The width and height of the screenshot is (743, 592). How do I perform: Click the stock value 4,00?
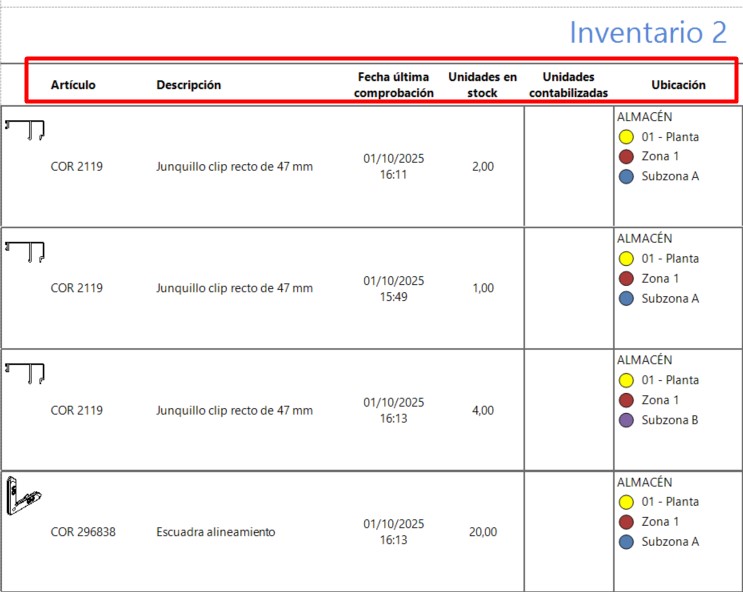tap(483, 410)
